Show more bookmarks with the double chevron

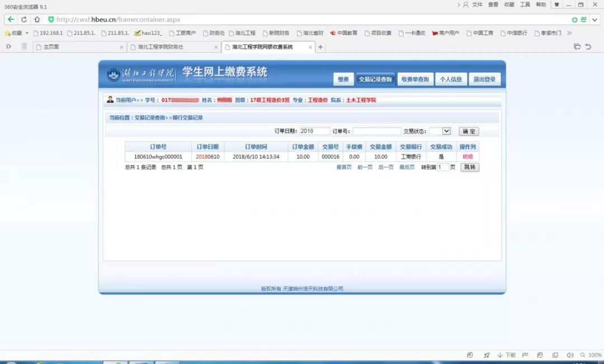coord(569,33)
